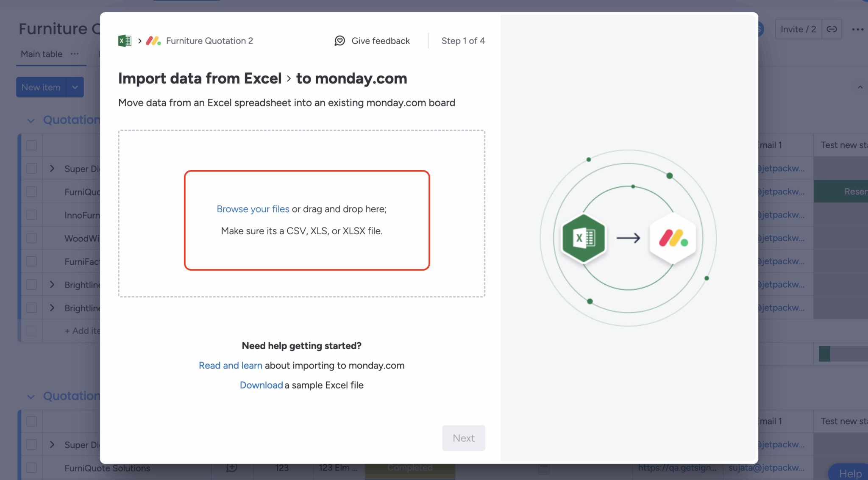Click the Browse your files link
Viewport: 868px width, 480px height.
(253, 209)
